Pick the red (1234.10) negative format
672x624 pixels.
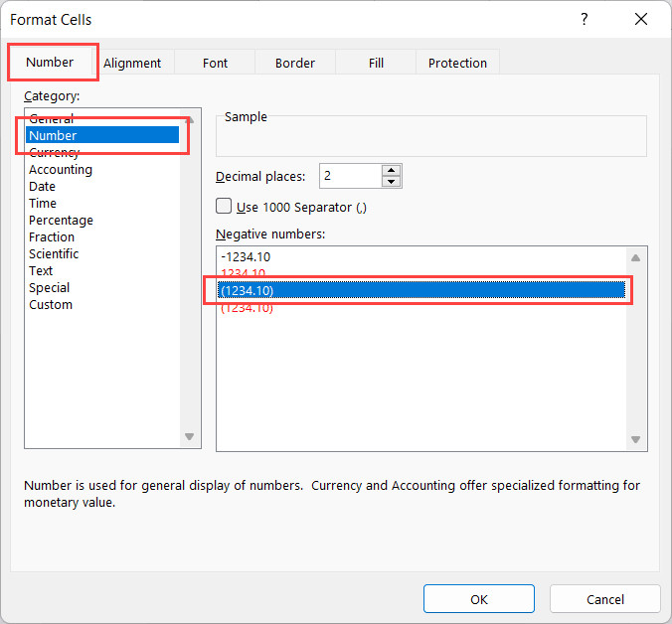[247, 308]
